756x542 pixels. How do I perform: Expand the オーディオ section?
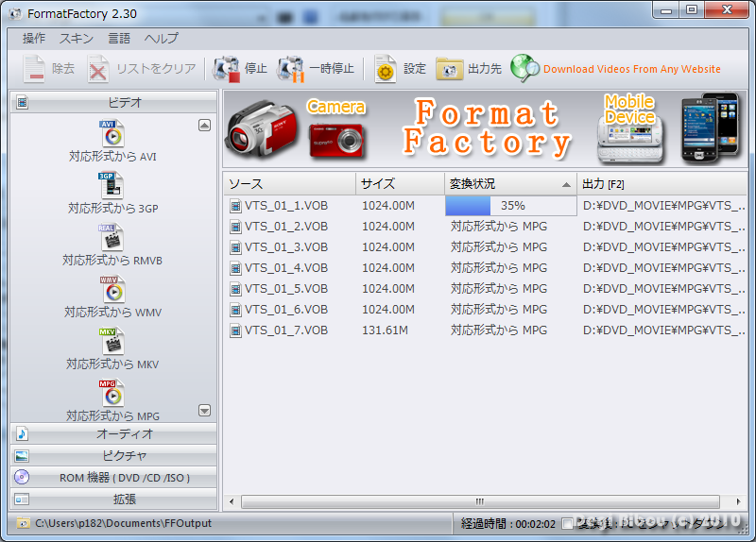coord(113,434)
